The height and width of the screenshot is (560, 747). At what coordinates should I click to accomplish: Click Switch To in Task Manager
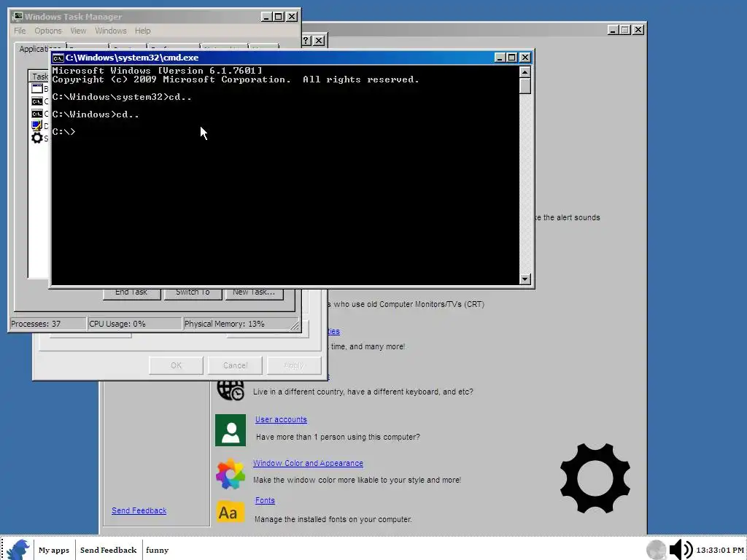pyautogui.click(x=193, y=293)
